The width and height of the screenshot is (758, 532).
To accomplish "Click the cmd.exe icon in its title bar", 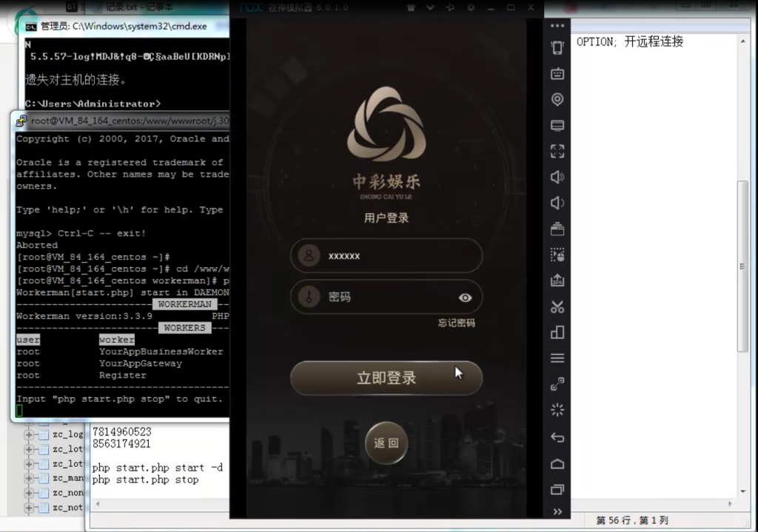I will click(31, 27).
